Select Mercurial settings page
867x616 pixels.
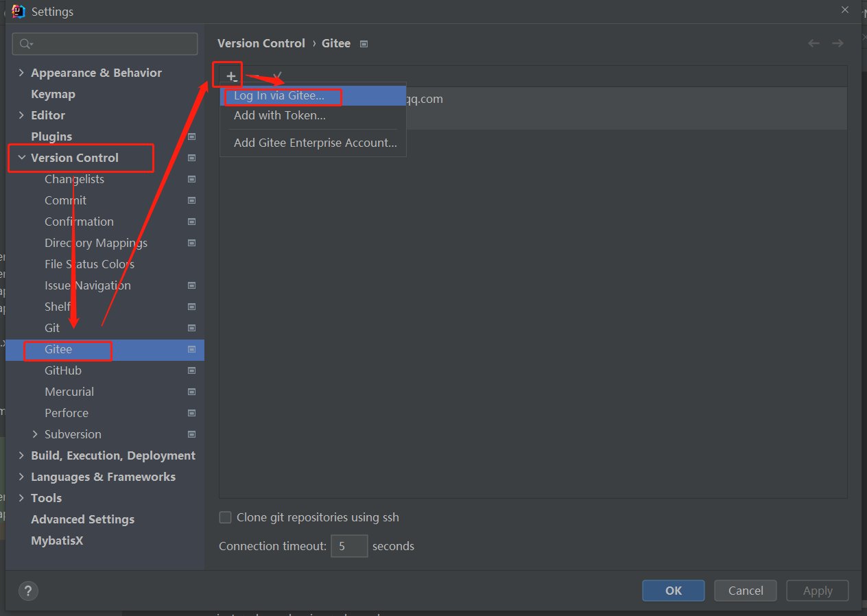pyautogui.click(x=69, y=392)
